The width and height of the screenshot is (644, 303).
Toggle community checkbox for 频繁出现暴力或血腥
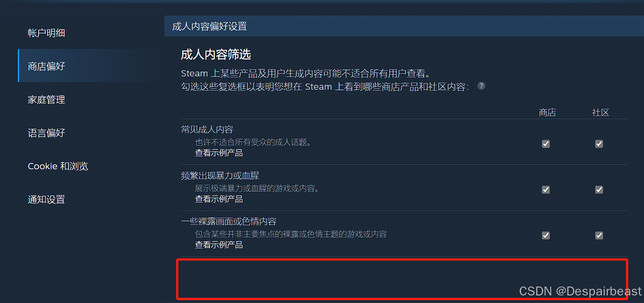tap(599, 190)
